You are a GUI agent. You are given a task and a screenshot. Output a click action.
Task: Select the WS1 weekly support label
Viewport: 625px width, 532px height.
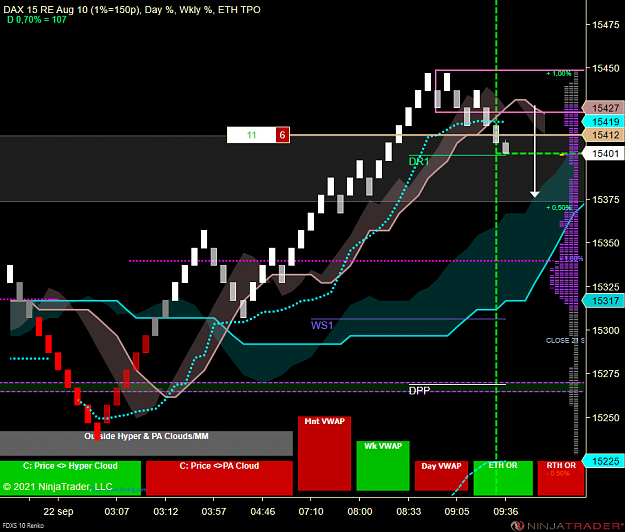pos(322,325)
